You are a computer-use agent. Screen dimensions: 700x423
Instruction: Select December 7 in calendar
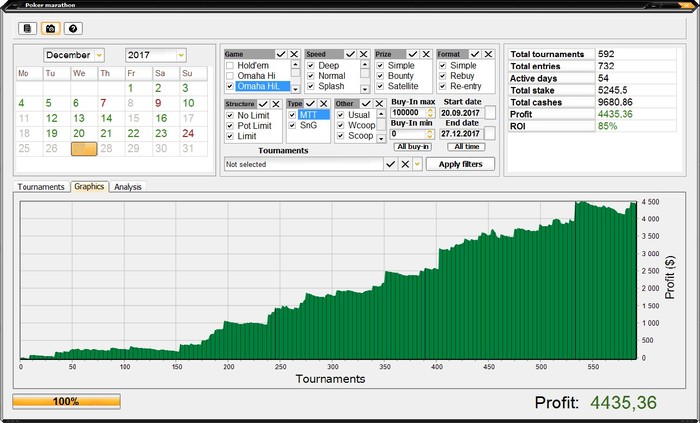click(103, 104)
